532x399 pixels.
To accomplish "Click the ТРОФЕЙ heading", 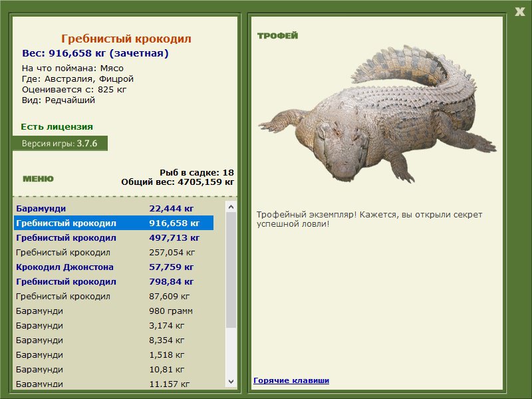I will point(277,36).
